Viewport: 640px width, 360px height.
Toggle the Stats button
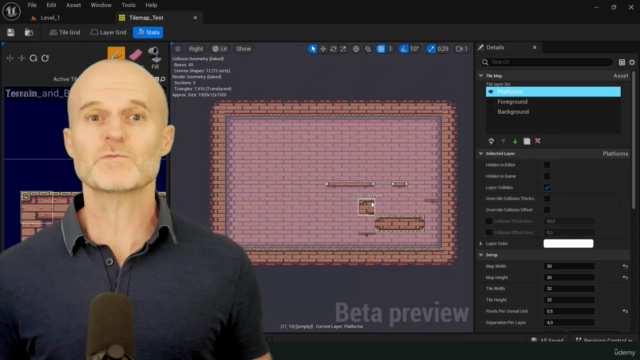pyautogui.click(x=148, y=32)
